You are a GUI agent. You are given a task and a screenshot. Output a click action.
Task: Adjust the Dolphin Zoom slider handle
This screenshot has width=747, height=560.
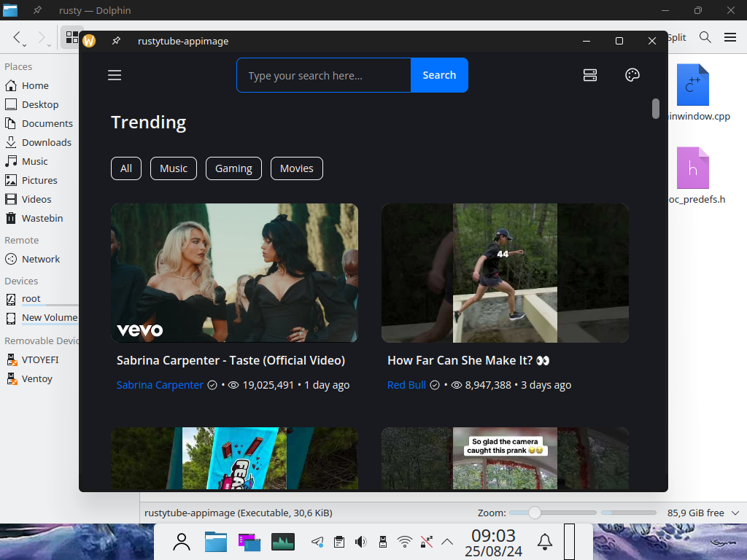(535, 513)
